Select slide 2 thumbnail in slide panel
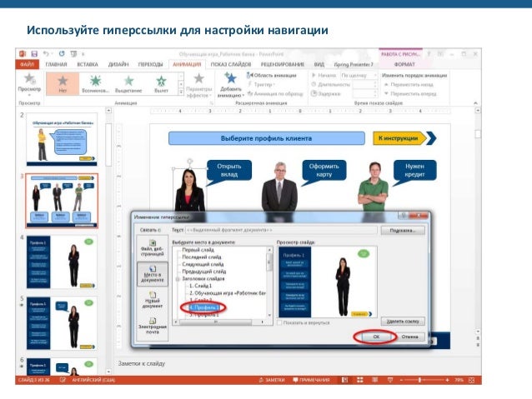This screenshot has width=532, height=399. click(x=62, y=140)
